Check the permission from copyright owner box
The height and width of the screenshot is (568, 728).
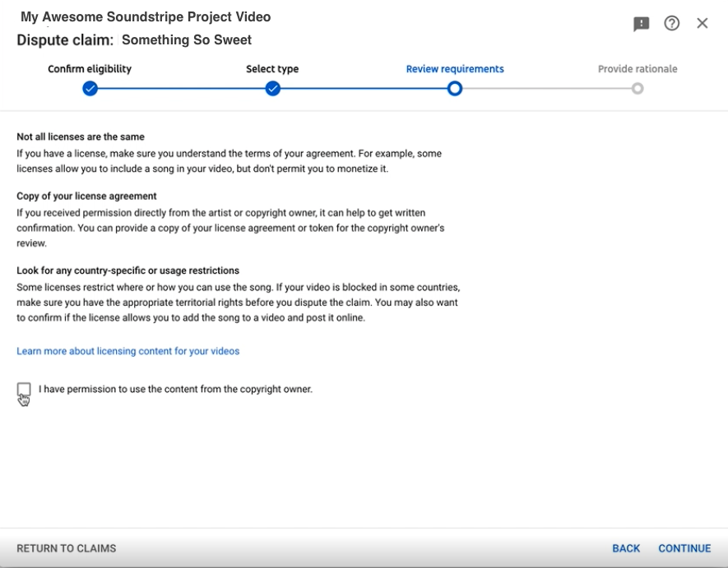tap(24, 389)
